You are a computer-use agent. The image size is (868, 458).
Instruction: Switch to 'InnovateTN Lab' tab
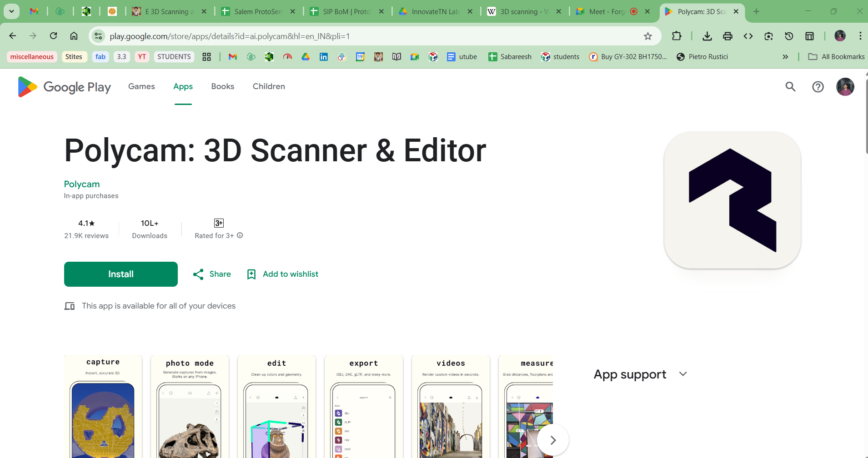[x=435, y=11]
